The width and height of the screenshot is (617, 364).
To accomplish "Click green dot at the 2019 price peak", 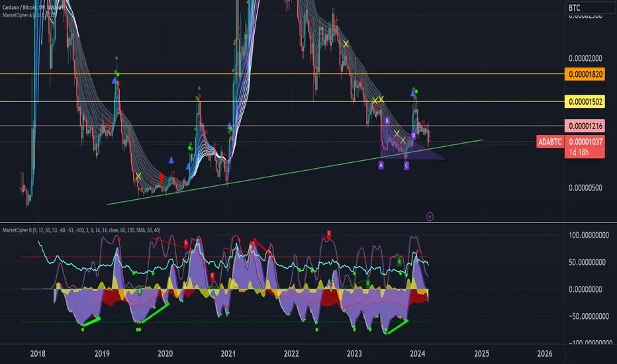I will pyautogui.click(x=118, y=74).
